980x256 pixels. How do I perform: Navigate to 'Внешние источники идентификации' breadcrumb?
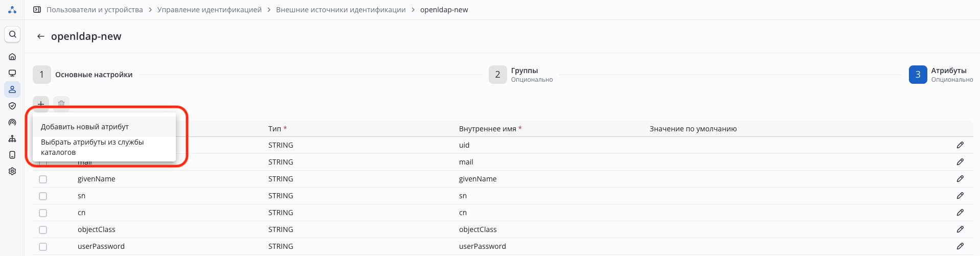340,10
